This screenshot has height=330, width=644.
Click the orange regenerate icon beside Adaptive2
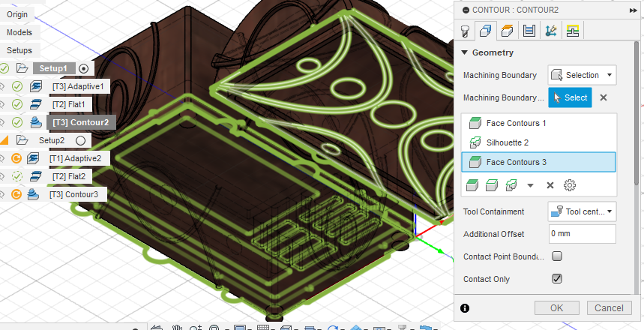16,159
